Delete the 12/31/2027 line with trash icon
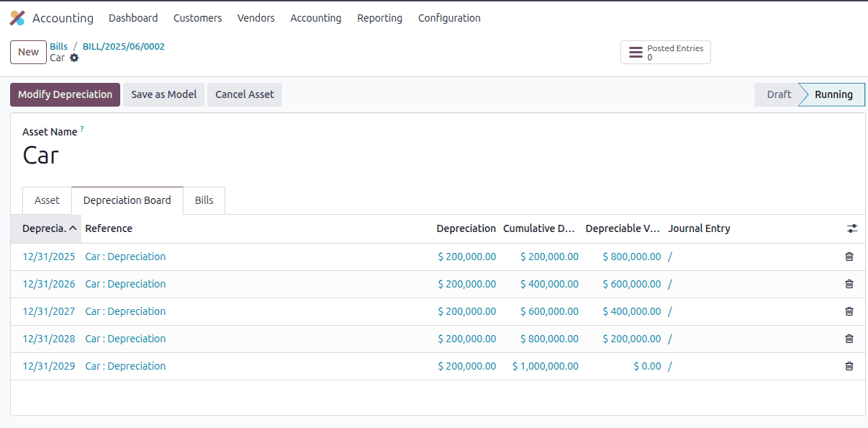Screen dimensions: 868x428 [849, 311]
